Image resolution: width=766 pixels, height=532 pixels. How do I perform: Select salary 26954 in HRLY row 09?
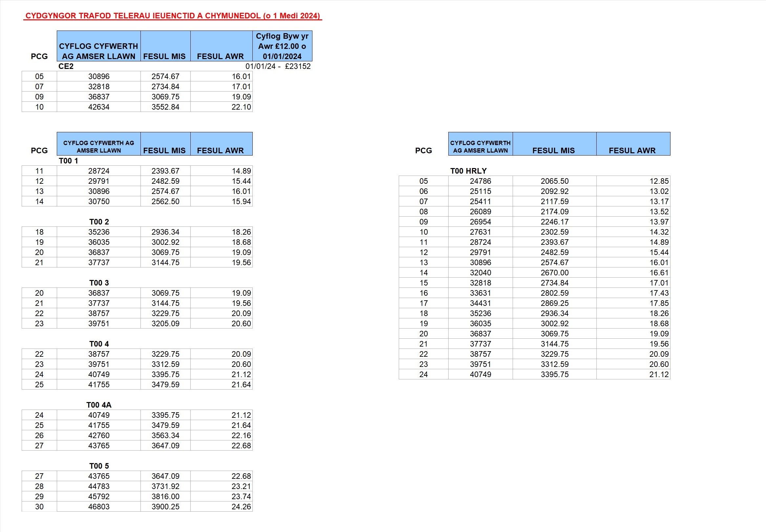(x=480, y=222)
